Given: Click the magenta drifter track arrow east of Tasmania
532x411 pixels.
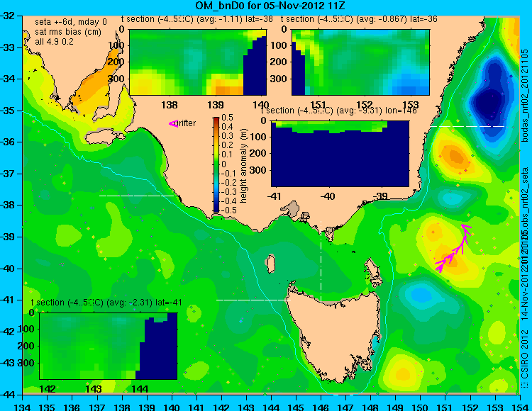Looking at the screenshot, I should tap(453, 248).
